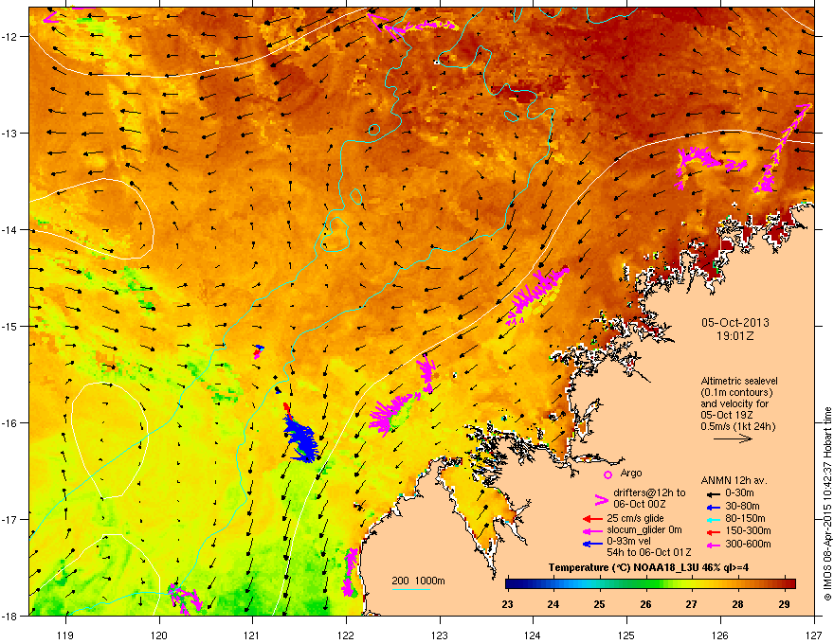This screenshot has width=834, height=644.
Task: Click the colorbar tick label 25
Action: tap(599, 604)
